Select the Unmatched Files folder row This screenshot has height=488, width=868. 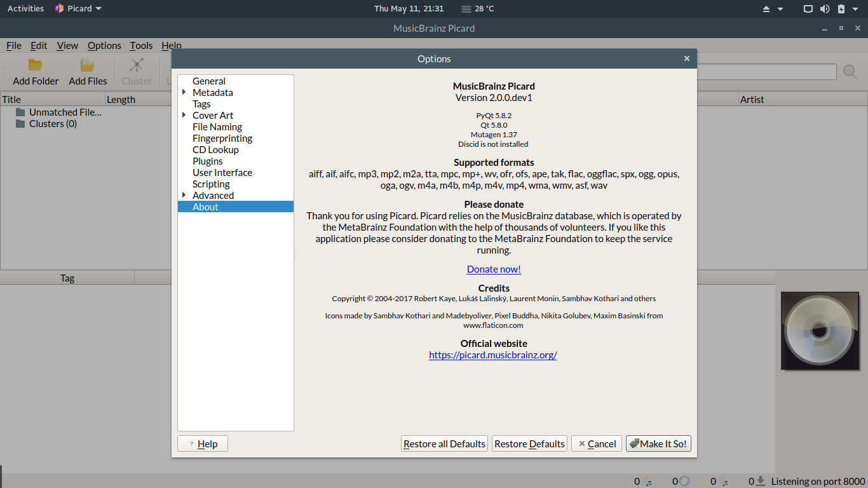[58, 112]
